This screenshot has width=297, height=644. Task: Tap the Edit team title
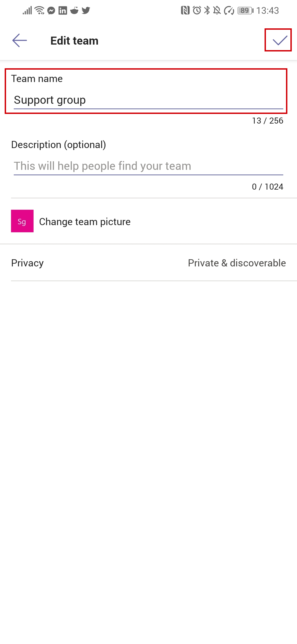[x=74, y=40]
